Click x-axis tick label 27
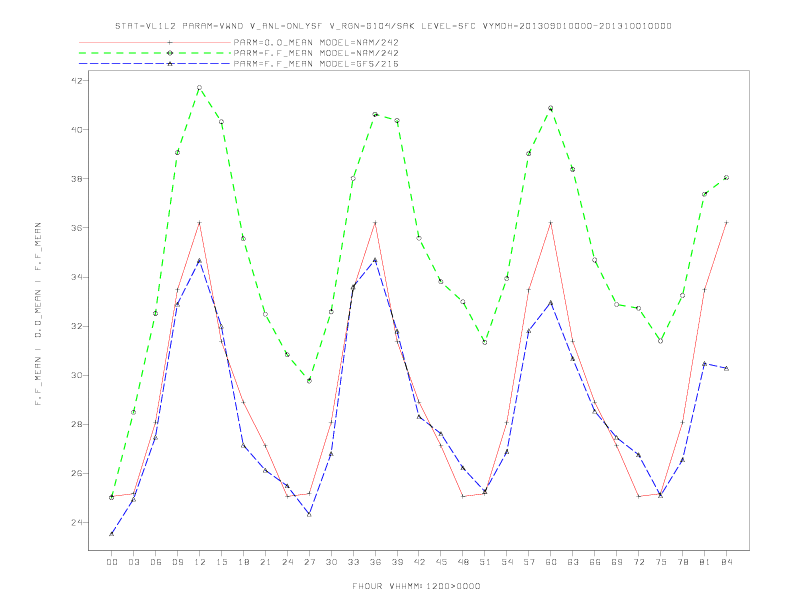The width and height of the screenshot is (792, 612). point(309,562)
